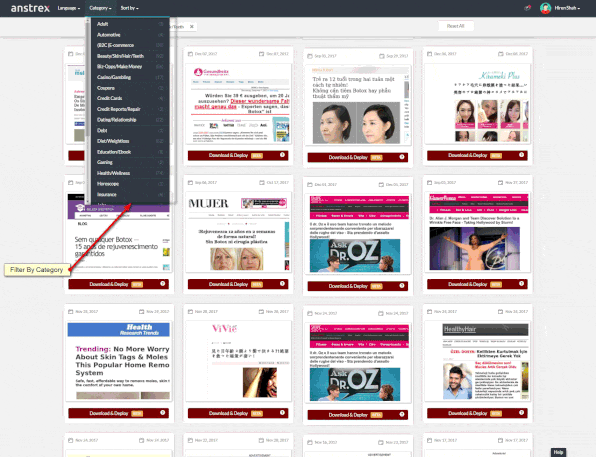Open the Kirameki Plus page thumbnail

point(477,104)
